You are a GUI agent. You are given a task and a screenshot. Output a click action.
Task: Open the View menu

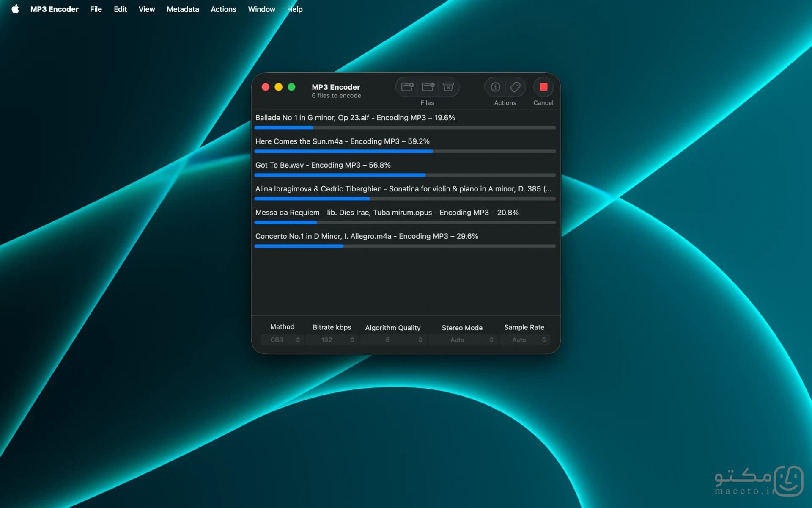(x=147, y=9)
